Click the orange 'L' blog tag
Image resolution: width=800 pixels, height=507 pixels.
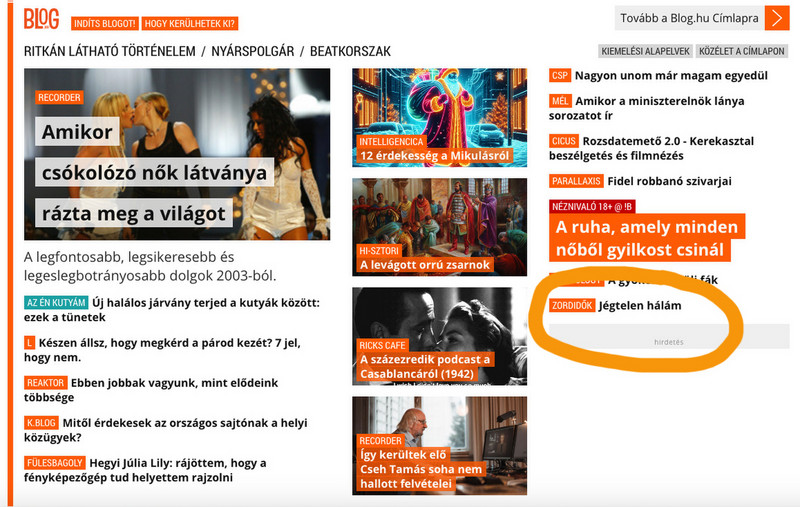coord(30,342)
